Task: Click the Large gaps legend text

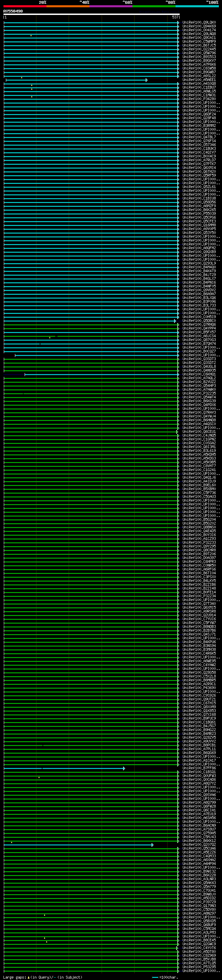Action: [x=43, y=977]
